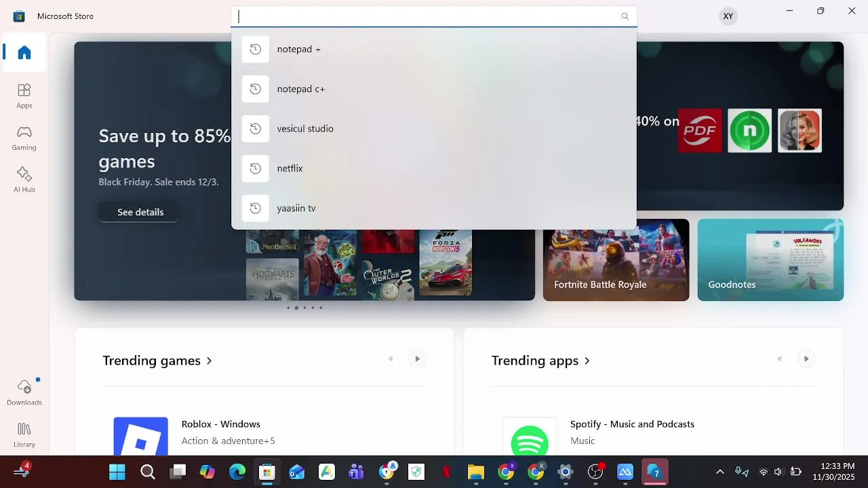Open Microsoft Edge from the taskbar
The width and height of the screenshot is (868, 488).
[237, 472]
